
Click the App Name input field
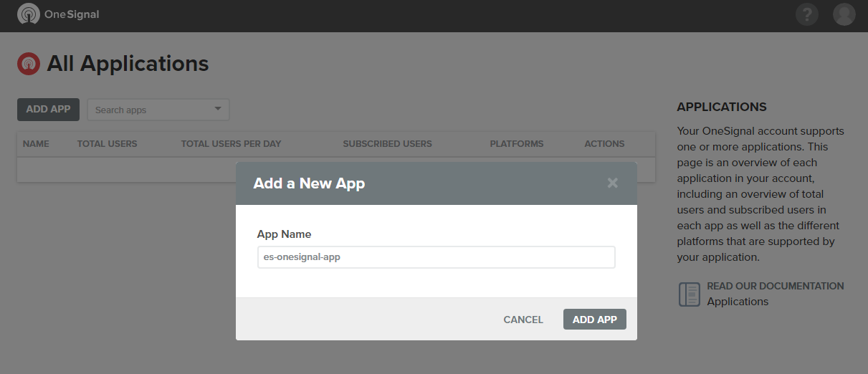pyautogui.click(x=436, y=257)
